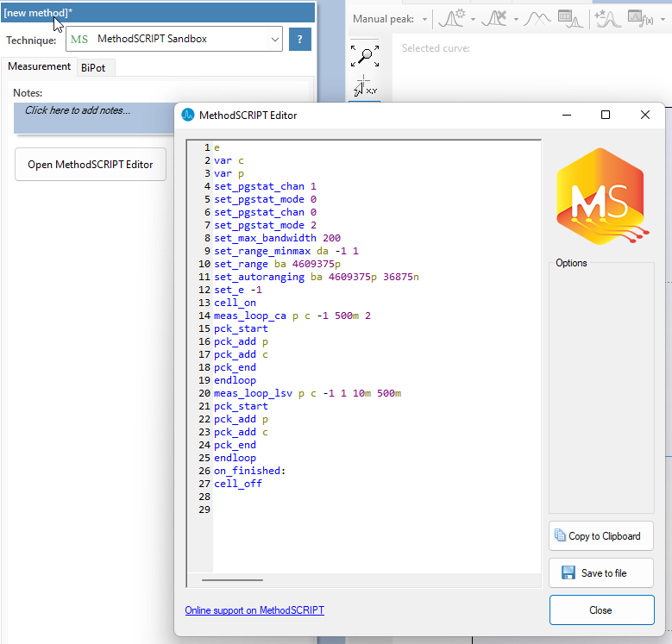Expand the Technique MethodSCRIPT Sandbox combo box
672x644 pixels.
[274, 39]
